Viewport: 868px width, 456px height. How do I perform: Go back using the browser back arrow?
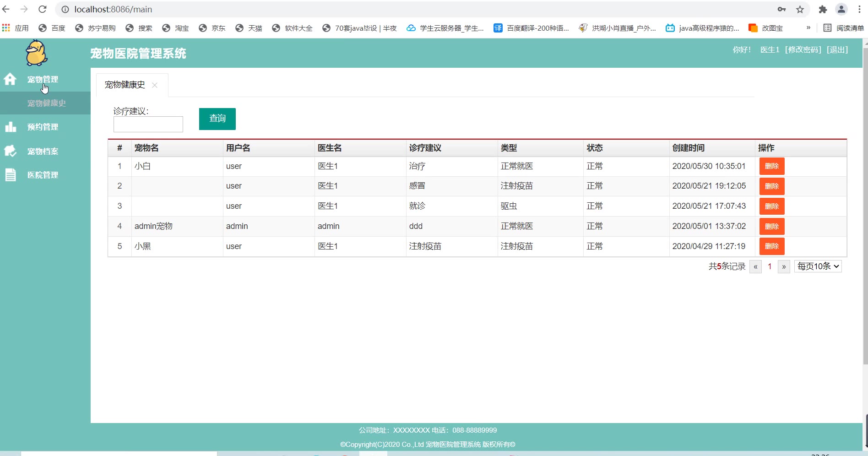6,9
